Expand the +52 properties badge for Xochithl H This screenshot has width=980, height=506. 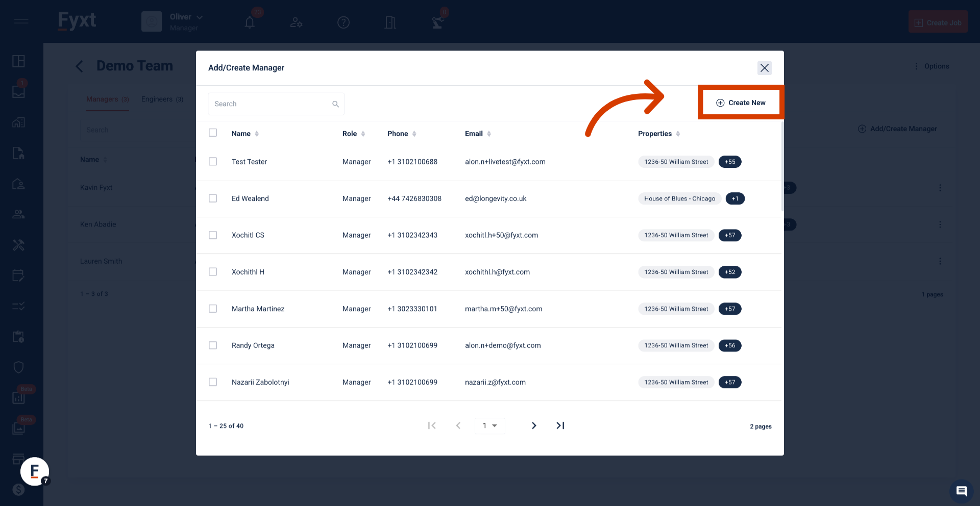[730, 272]
